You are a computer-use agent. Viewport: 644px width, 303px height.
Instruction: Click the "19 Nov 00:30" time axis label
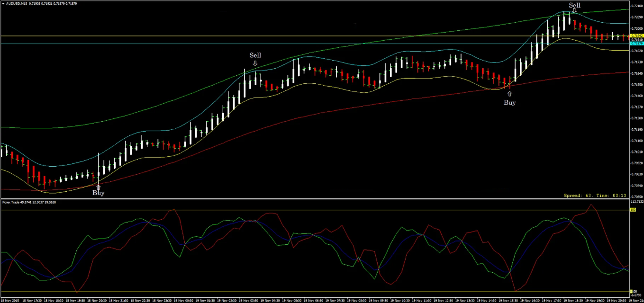pyautogui.click(x=184, y=300)
